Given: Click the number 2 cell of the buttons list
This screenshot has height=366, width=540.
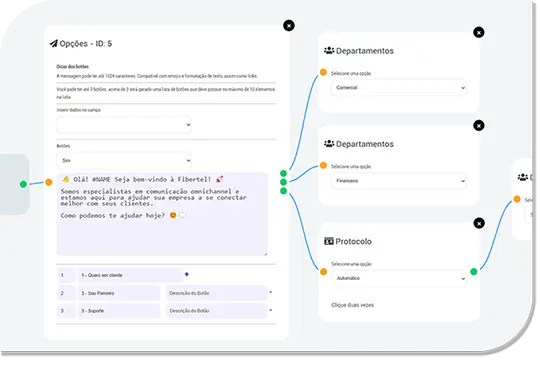Looking at the screenshot, I should pos(66,293).
